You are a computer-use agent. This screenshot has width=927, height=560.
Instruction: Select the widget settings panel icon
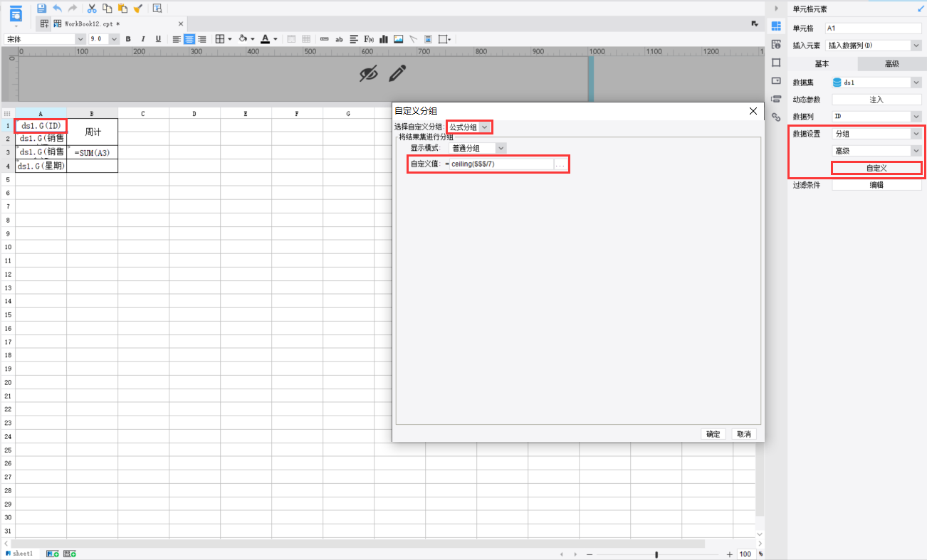pos(777,80)
